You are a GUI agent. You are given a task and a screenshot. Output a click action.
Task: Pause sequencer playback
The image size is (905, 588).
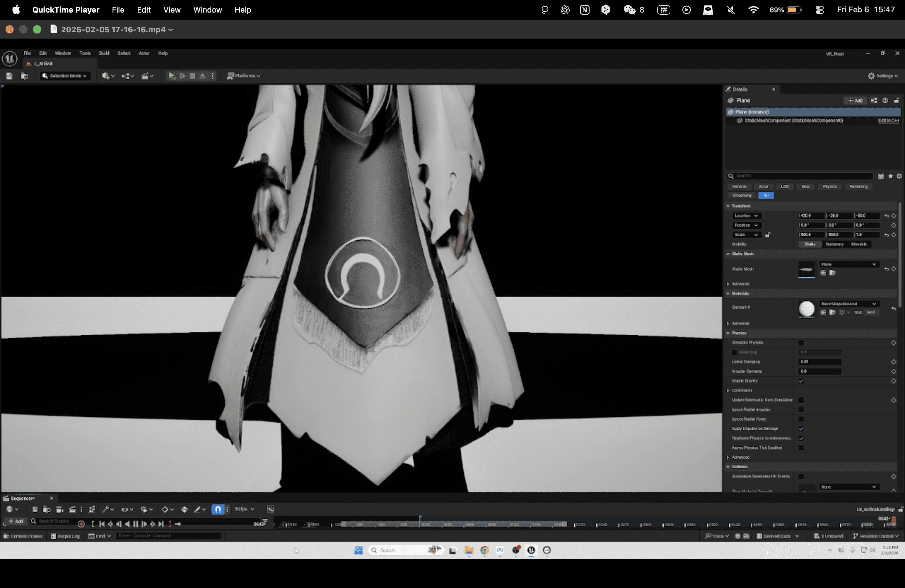(x=135, y=524)
